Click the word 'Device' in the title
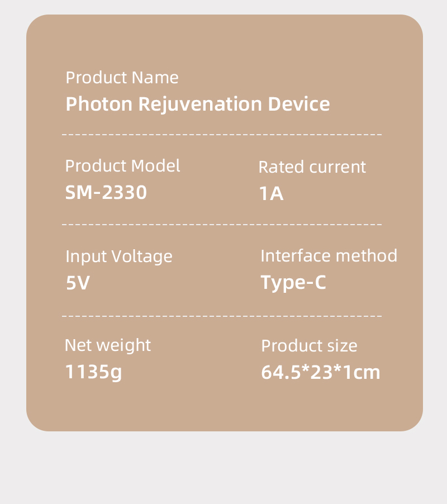The image size is (447, 504). click(299, 104)
